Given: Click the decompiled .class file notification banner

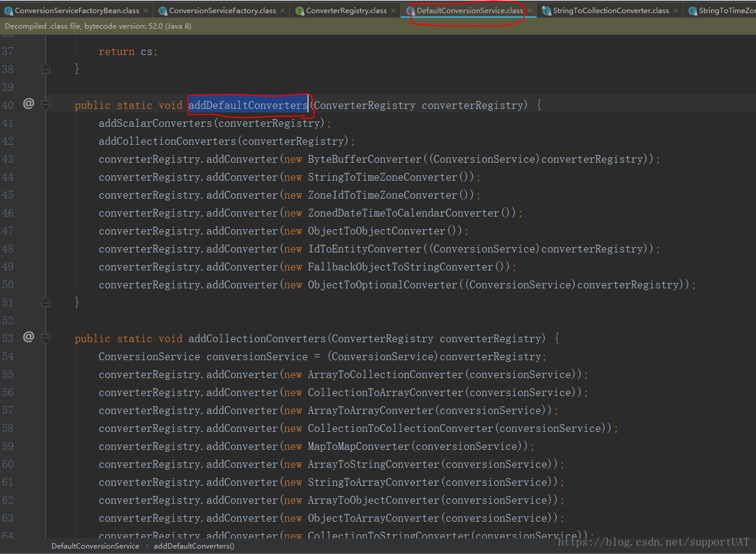Looking at the screenshot, I should [378, 26].
